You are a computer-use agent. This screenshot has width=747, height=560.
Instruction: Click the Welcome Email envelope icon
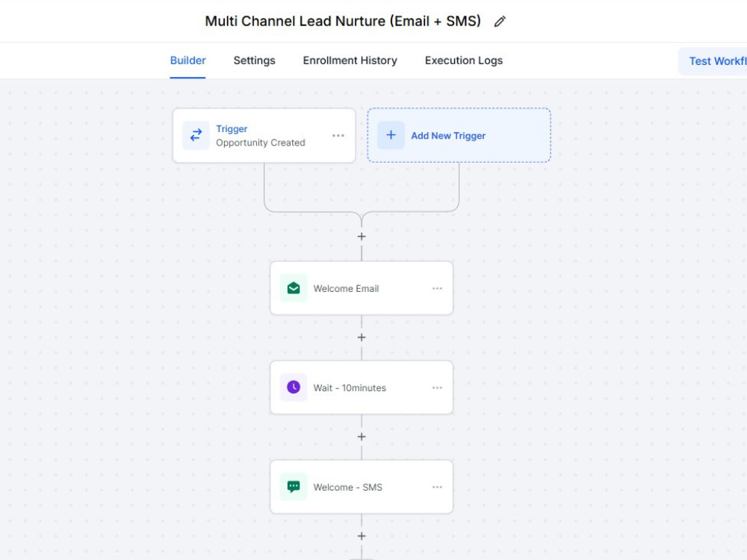click(294, 288)
